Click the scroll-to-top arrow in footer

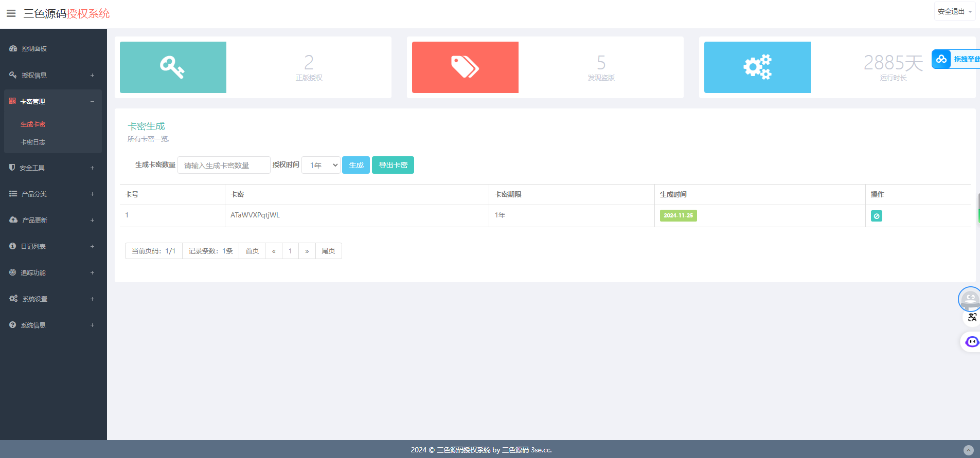pos(968,450)
